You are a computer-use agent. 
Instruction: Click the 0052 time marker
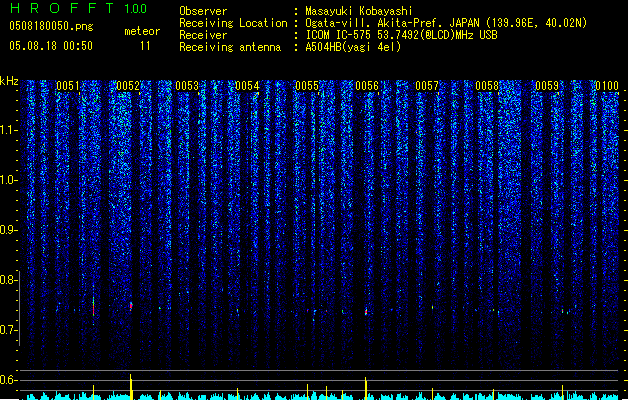(x=128, y=86)
